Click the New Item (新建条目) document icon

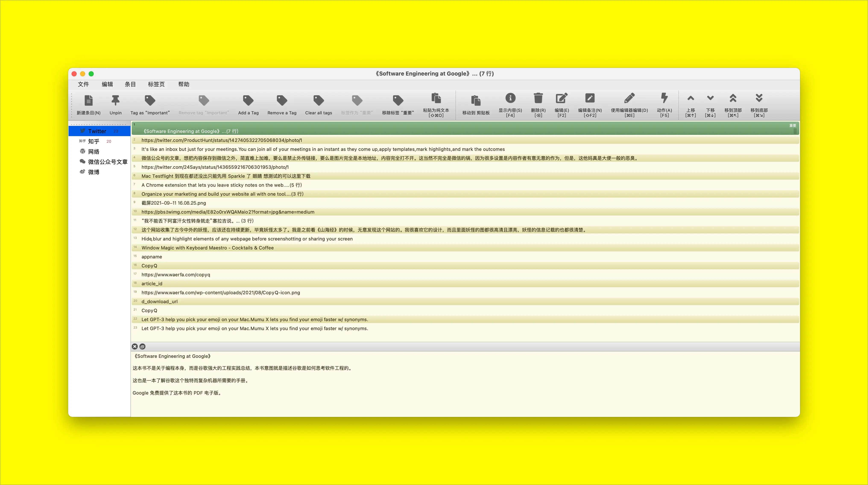[x=89, y=100]
